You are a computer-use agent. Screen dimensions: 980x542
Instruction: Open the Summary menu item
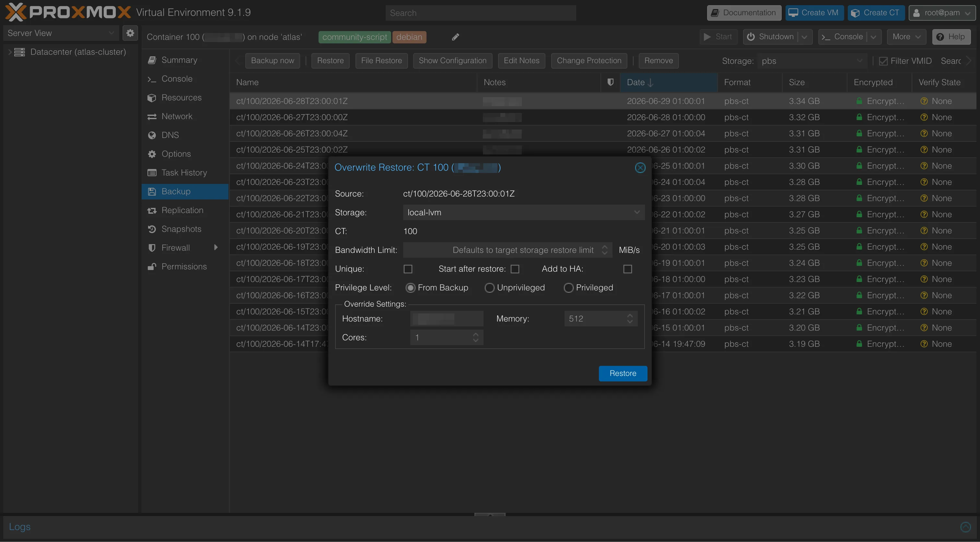coord(185,60)
